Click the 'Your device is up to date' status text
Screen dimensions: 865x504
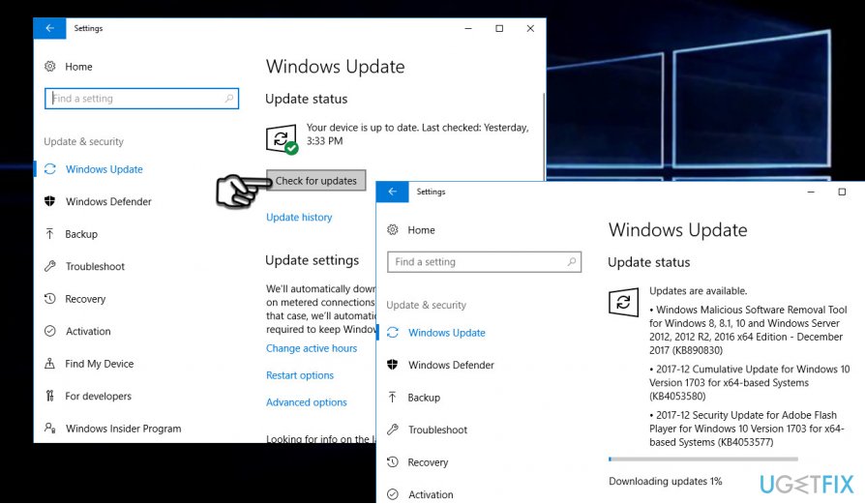tap(418, 134)
